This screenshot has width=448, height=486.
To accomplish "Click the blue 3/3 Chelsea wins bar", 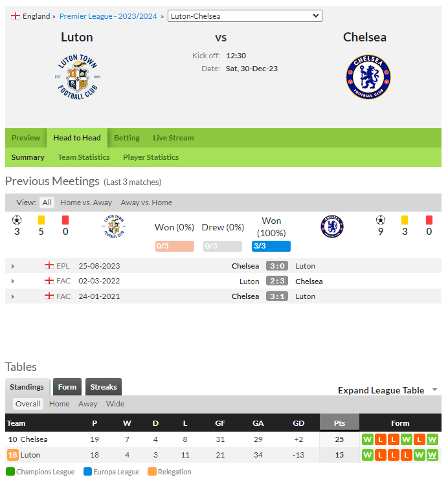I will pyautogui.click(x=271, y=246).
